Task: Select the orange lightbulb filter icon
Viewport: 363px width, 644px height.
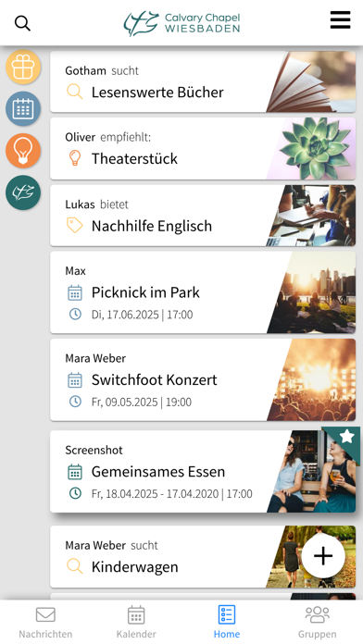Action: click(23, 151)
